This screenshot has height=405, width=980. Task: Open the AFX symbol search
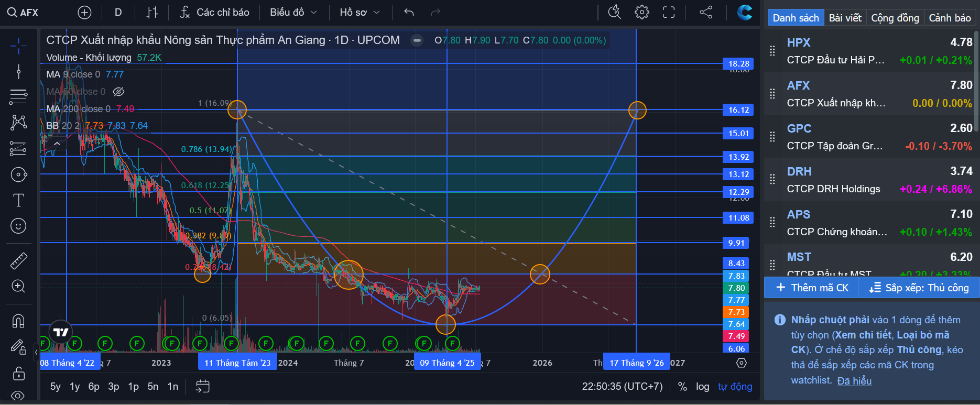(23, 13)
